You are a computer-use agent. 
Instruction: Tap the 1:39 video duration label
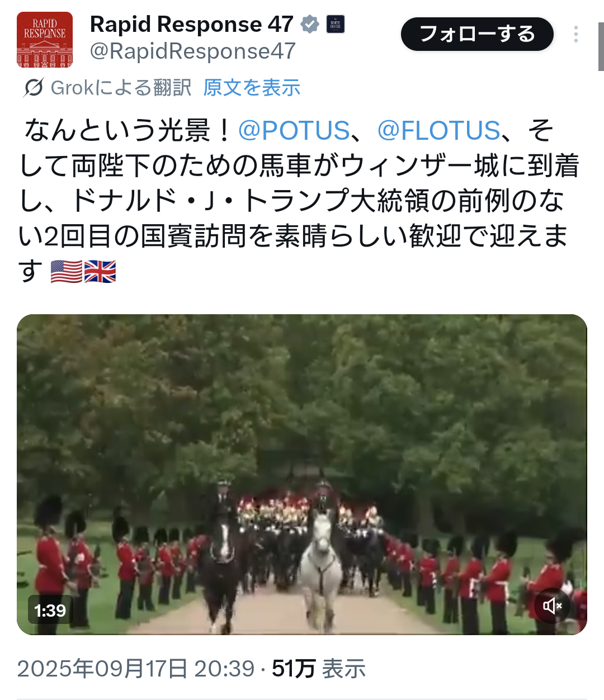(x=50, y=610)
